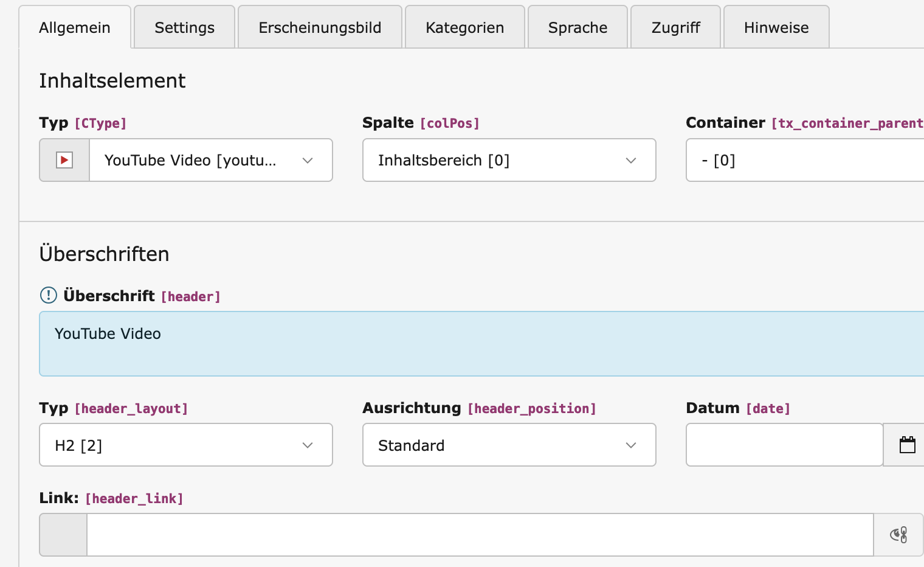
Task: Click the Inhaltselement section heading
Action: click(112, 80)
